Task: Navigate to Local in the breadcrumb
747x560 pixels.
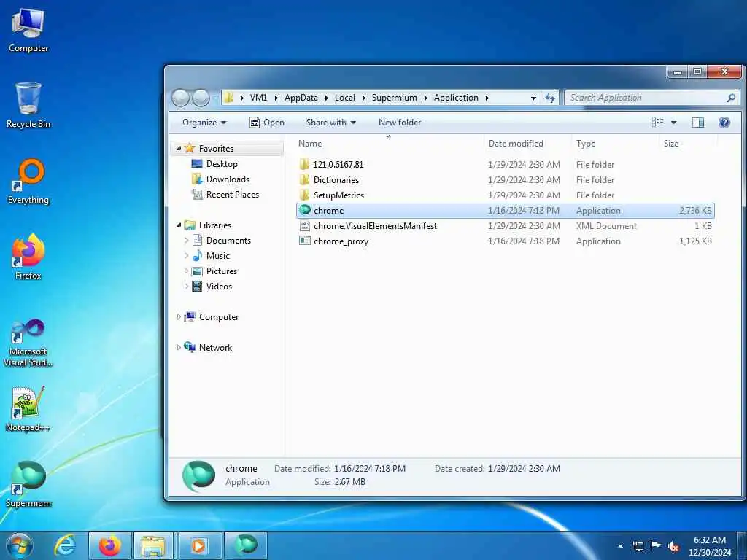Action: [345, 98]
